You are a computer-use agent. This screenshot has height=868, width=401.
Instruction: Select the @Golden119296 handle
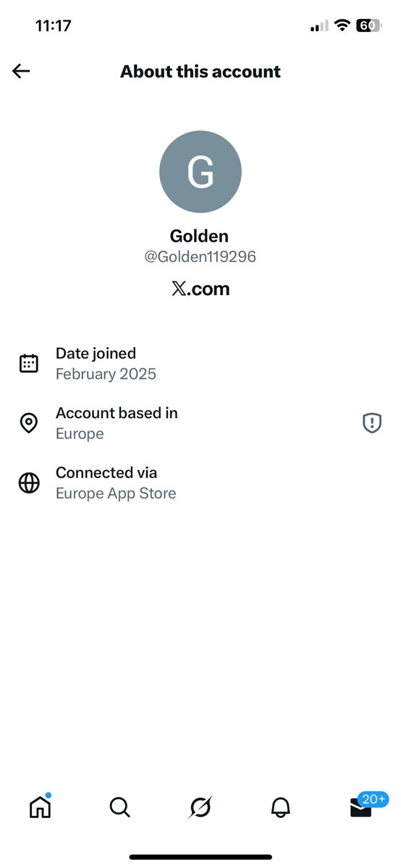coord(200,257)
